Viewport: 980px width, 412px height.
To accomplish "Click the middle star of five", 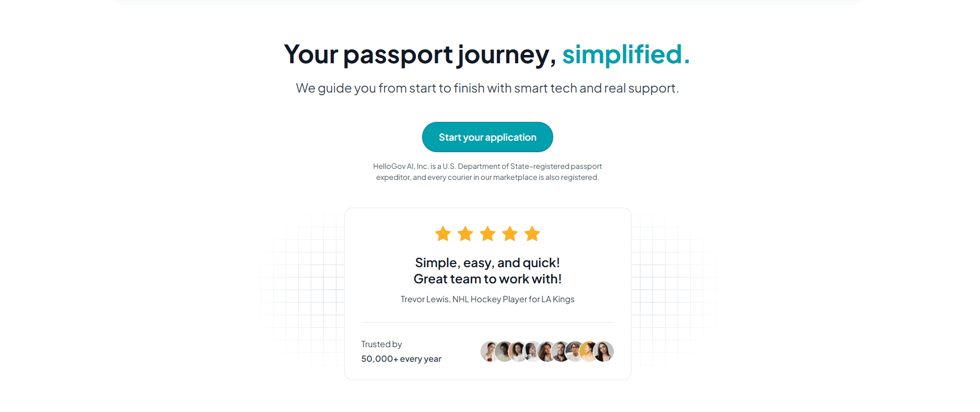I will tap(487, 234).
